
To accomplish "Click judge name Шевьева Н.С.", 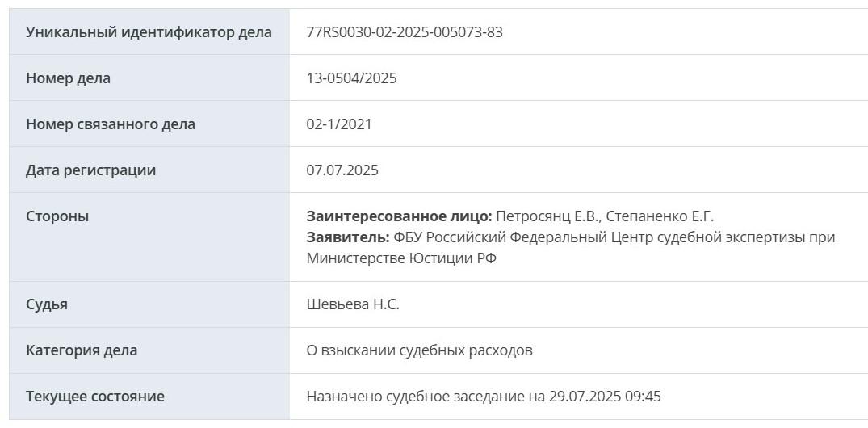I will pyautogui.click(x=353, y=304).
